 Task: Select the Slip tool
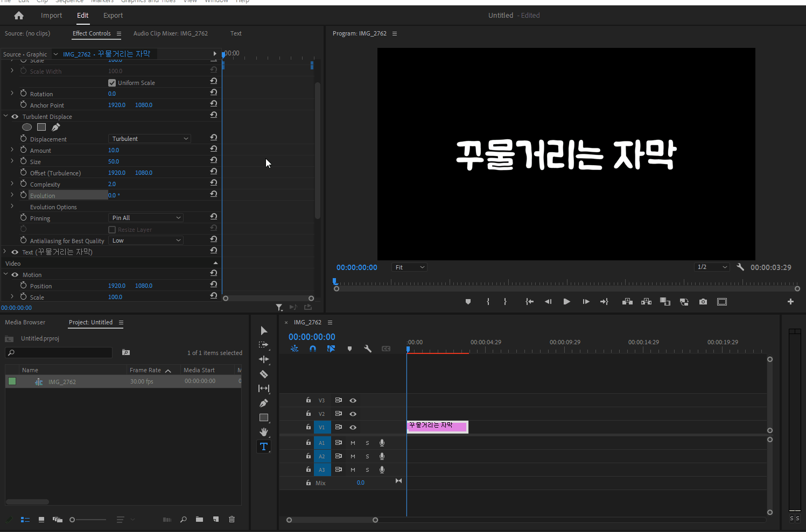(x=264, y=388)
